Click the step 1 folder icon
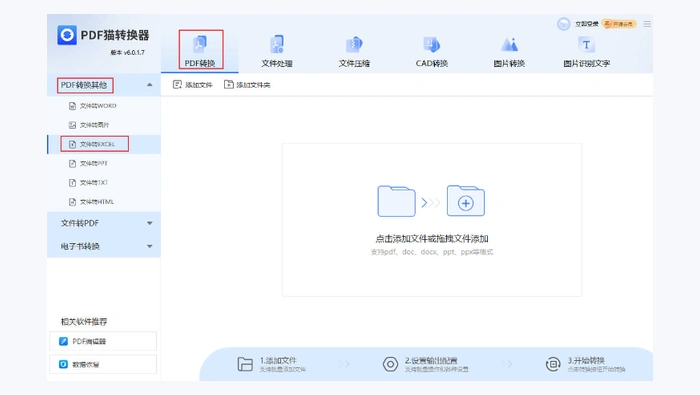Image resolution: width=700 pixels, height=395 pixels. pos(245,364)
